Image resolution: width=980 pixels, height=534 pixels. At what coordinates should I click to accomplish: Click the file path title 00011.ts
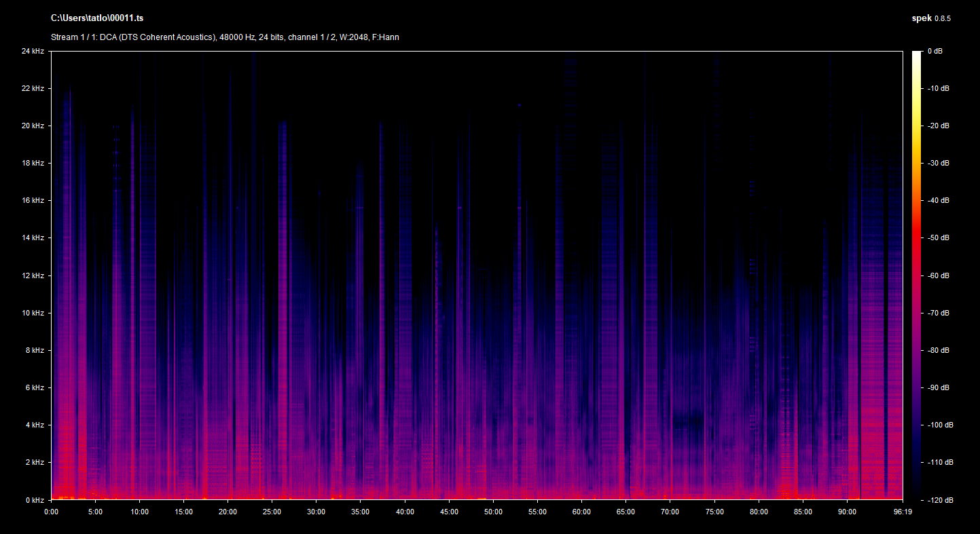(x=96, y=18)
